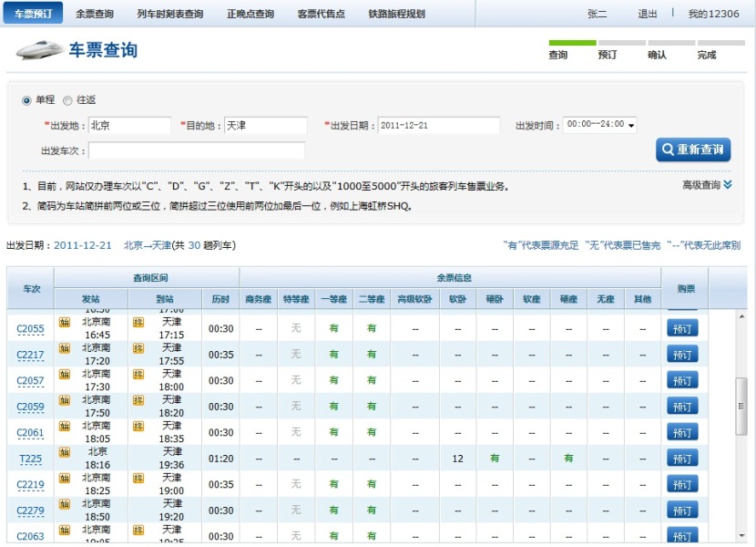Click terminal station icon in C2055 row
This screenshot has height=547, width=756.
tap(138, 322)
